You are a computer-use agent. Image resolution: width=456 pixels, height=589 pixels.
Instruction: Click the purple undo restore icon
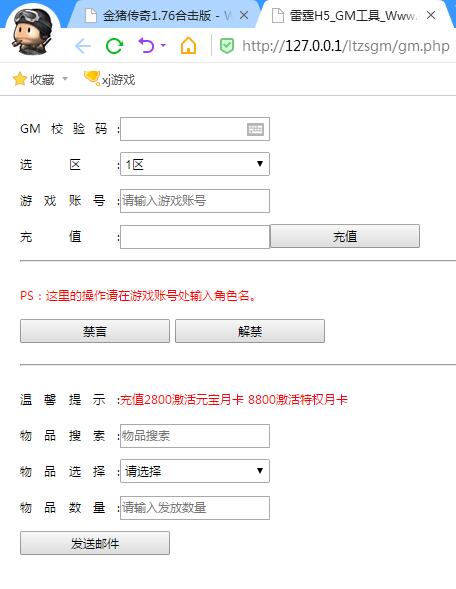pyautogui.click(x=146, y=45)
